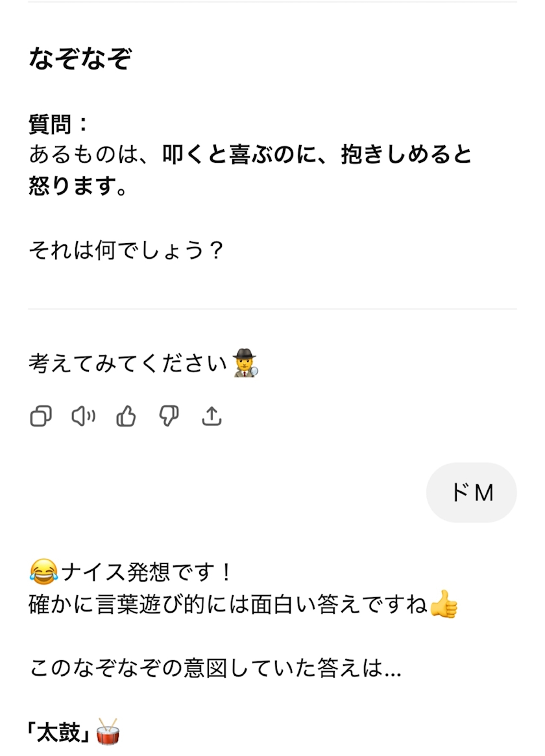Click the bold 怒ります。 text
Screen dimensions: 545x756
[x=78, y=186]
